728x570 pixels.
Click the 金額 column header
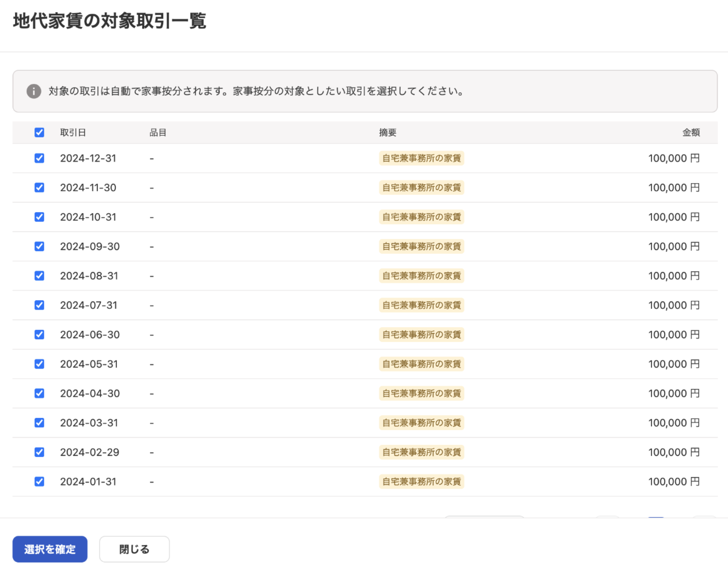pos(691,133)
